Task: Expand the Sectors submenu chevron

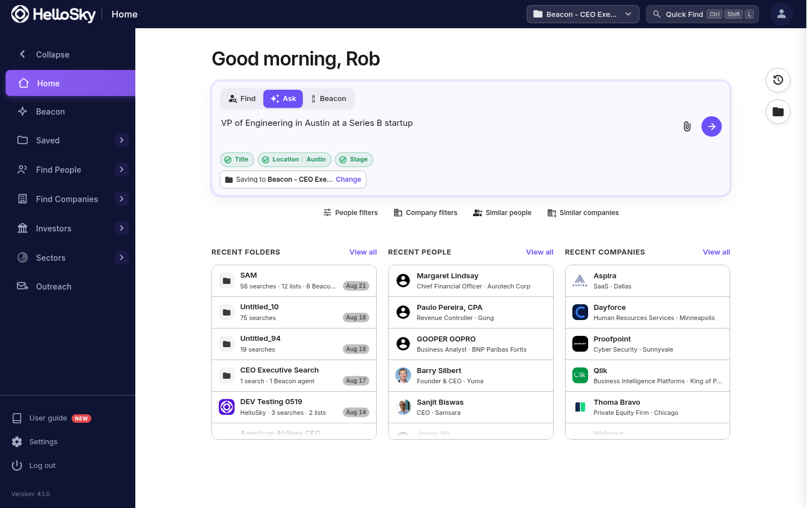Action: tap(122, 257)
